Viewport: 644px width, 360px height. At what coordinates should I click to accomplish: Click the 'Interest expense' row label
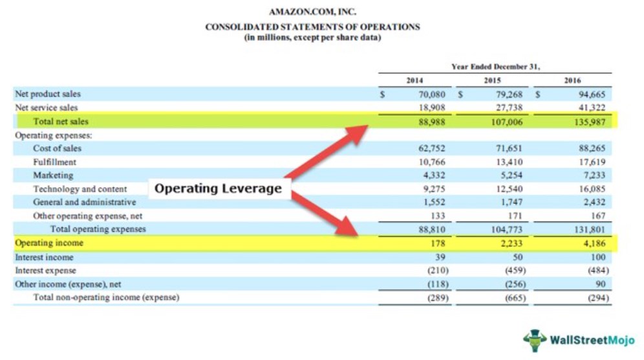[45, 271]
